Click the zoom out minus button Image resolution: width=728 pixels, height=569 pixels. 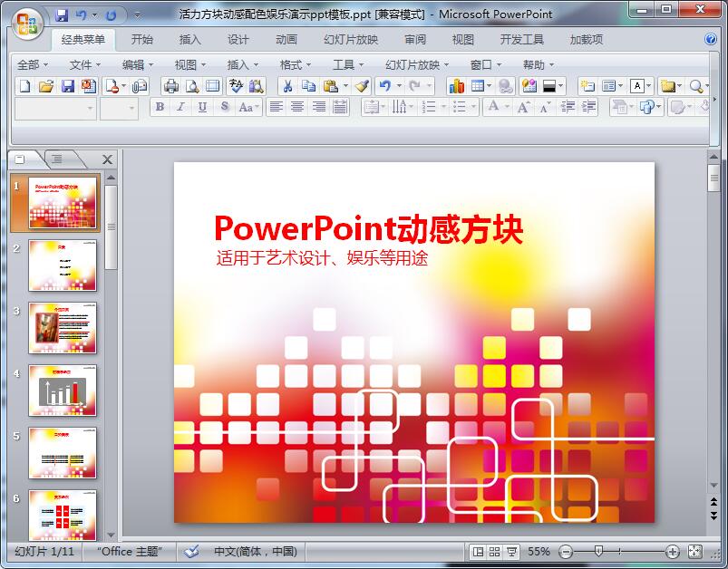(x=566, y=552)
